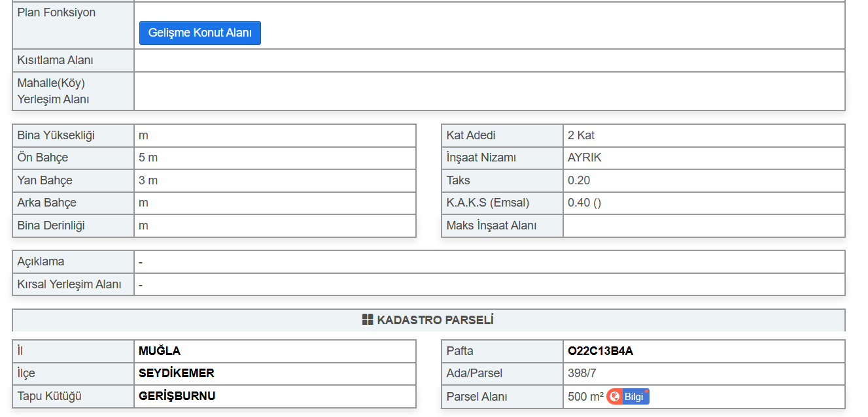Viewport: 868px width, 417px height.
Task: Click the SEYDİKEMER district value
Action: [177, 373]
